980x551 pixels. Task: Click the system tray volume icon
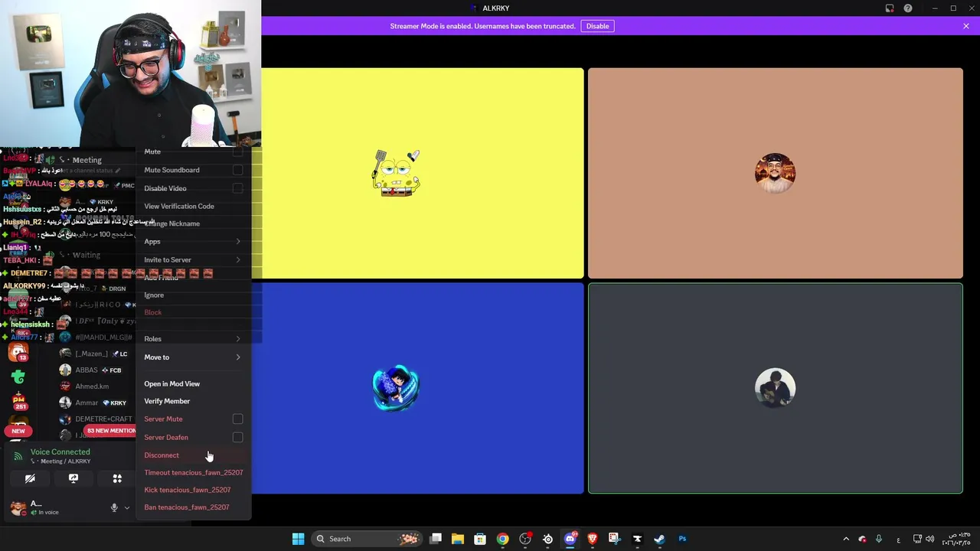coord(930,539)
